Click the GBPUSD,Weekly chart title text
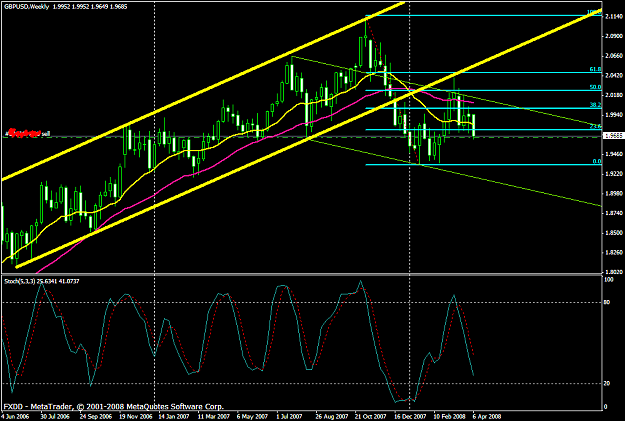 pos(26,7)
